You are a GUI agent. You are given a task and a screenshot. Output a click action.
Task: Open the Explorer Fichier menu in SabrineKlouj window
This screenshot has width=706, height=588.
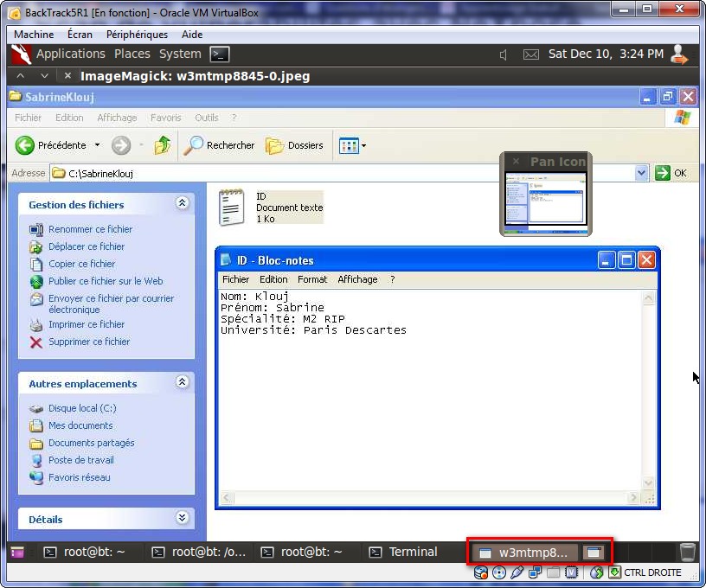[28, 118]
